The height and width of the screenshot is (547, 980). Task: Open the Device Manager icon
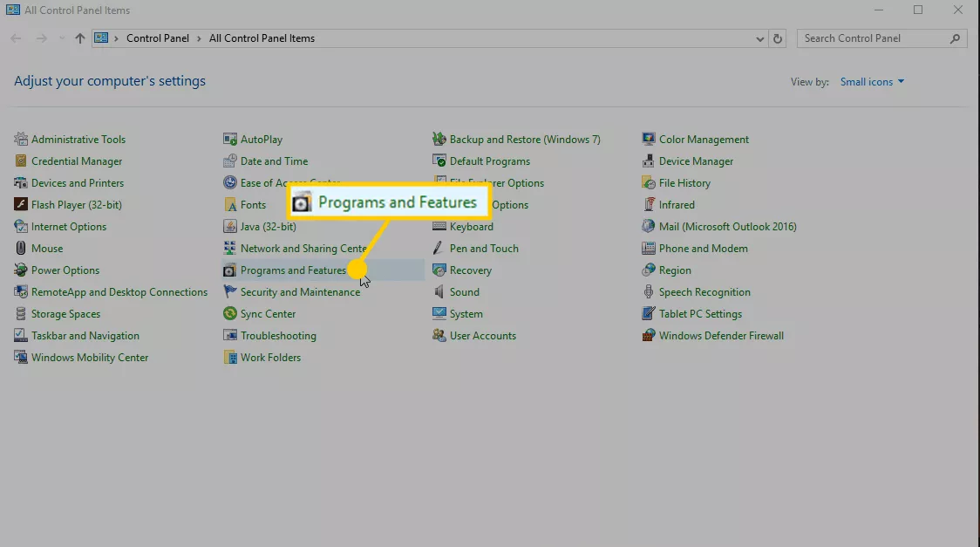649,161
